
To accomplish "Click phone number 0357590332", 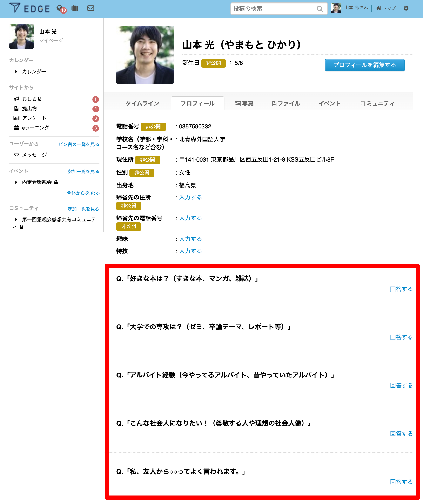I will 195,127.
